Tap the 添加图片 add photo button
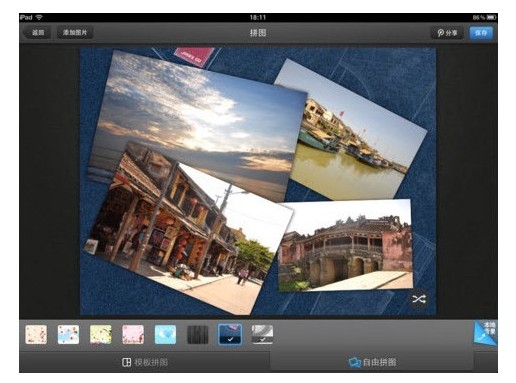Screen dimensions: 516x383 75,33
